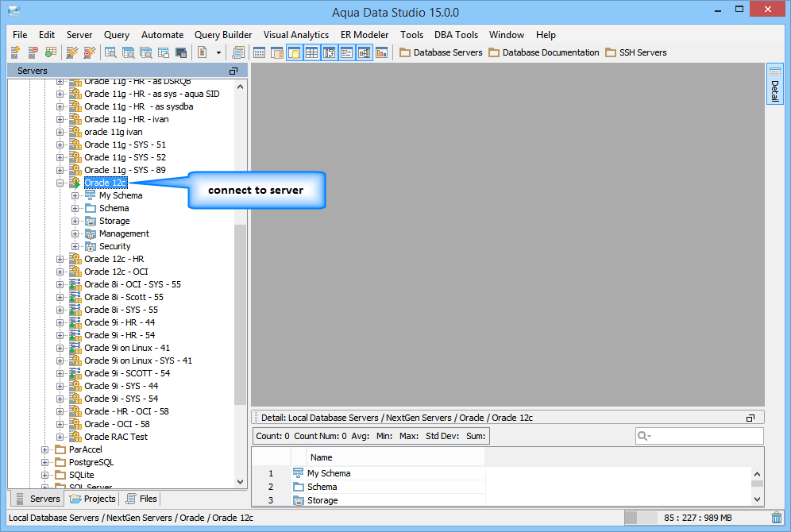Select Oracle 8i - Scott - 55
The image size is (791, 532).
coord(124,297)
